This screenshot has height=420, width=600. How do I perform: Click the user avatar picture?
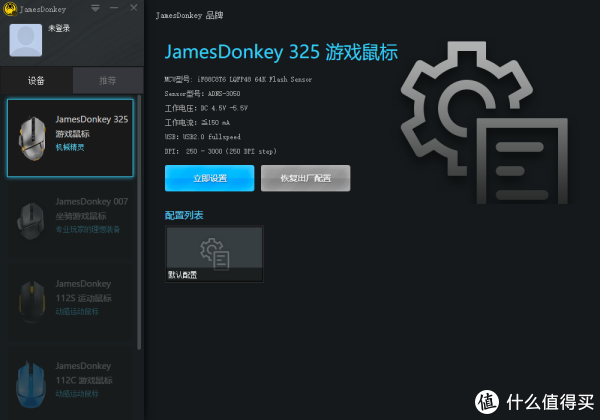point(26,40)
